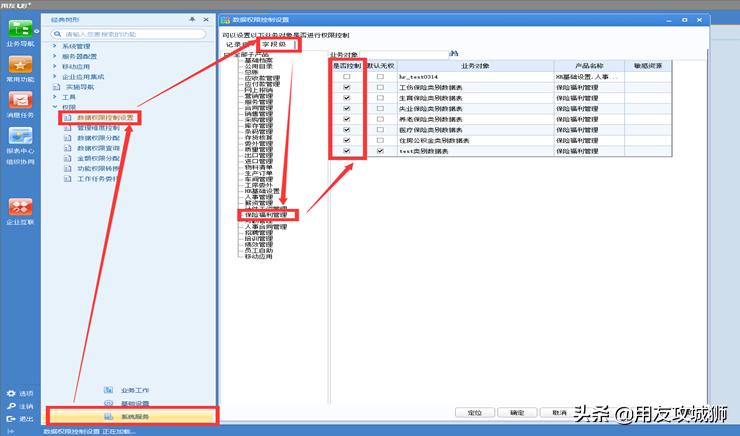Uncheck 默认无权 for test类别数据表

click(380, 151)
